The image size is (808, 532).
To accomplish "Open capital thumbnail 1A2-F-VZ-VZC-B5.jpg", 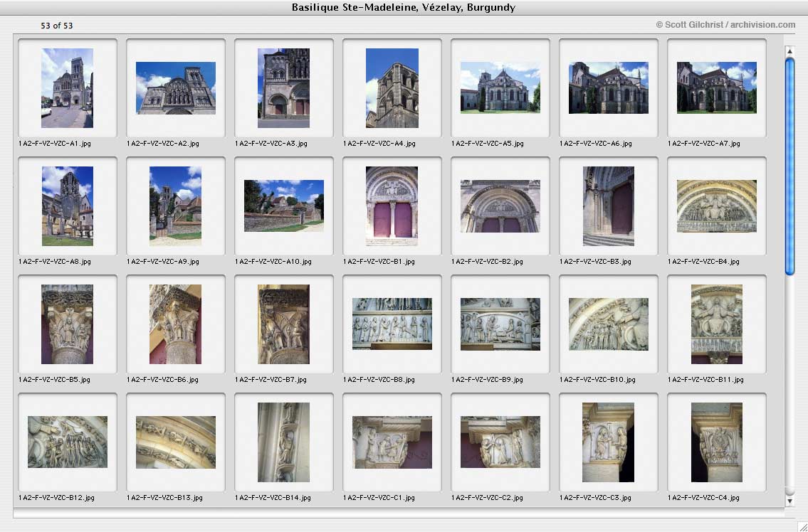I will 68,324.
